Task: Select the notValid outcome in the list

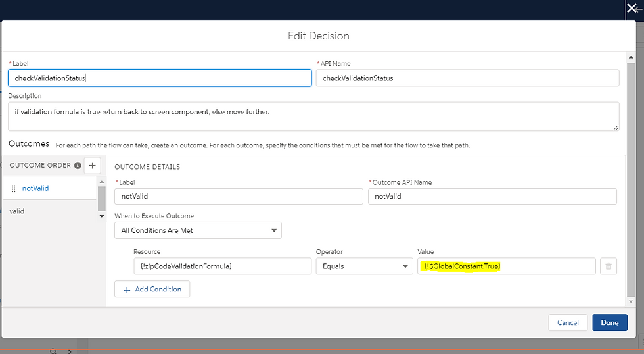Action: pyautogui.click(x=35, y=188)
